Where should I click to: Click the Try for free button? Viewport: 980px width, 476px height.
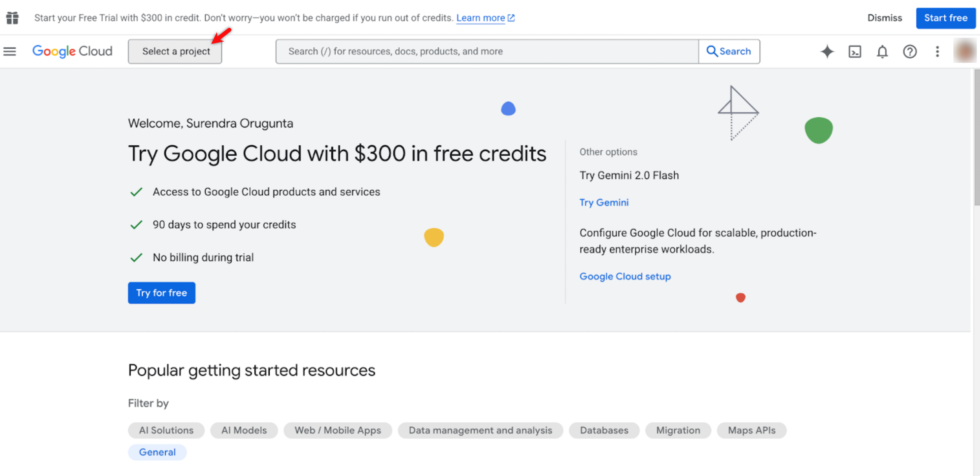point(161,293)
